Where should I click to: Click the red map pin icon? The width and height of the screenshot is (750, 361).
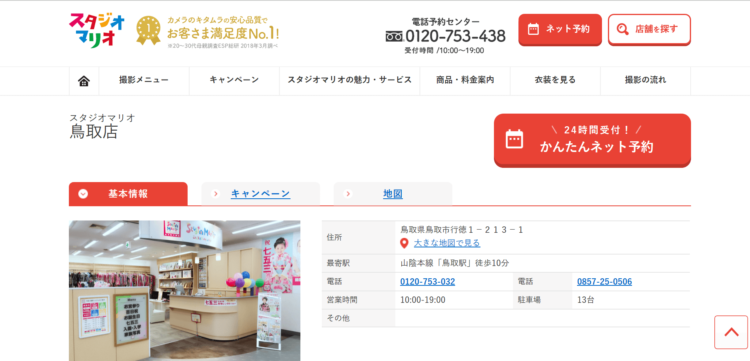click(404, 243)
